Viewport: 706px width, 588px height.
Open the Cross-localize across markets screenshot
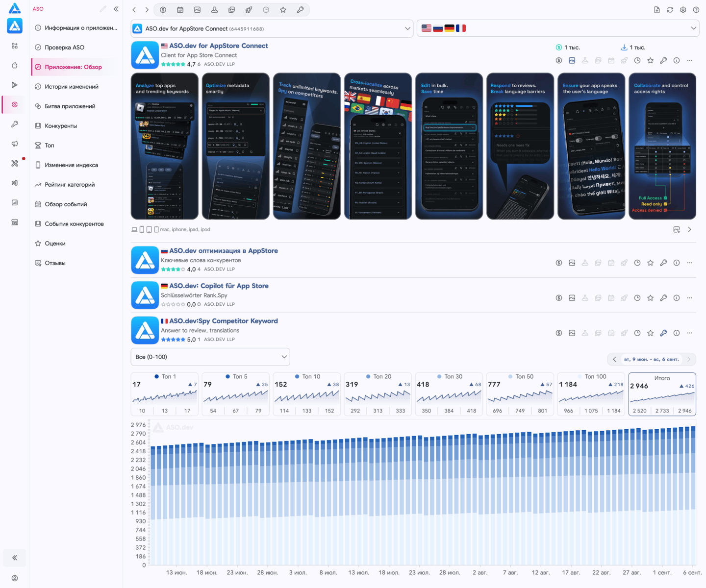(x=378, y=146)
